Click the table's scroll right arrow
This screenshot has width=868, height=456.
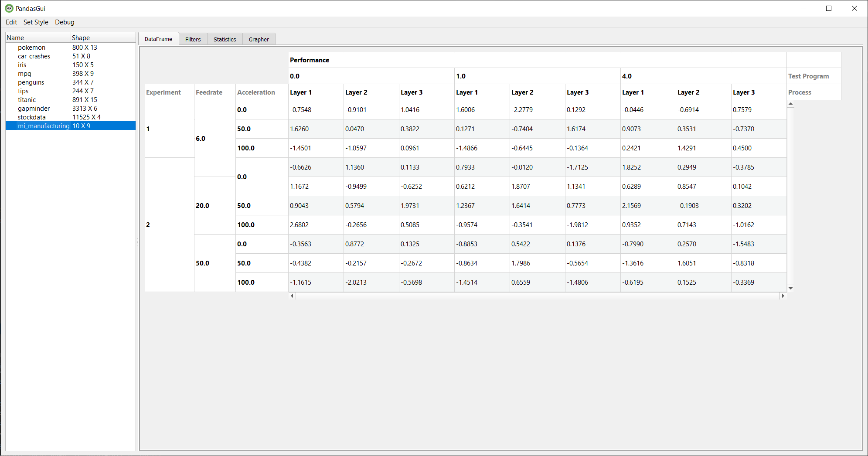click(783, 296)
